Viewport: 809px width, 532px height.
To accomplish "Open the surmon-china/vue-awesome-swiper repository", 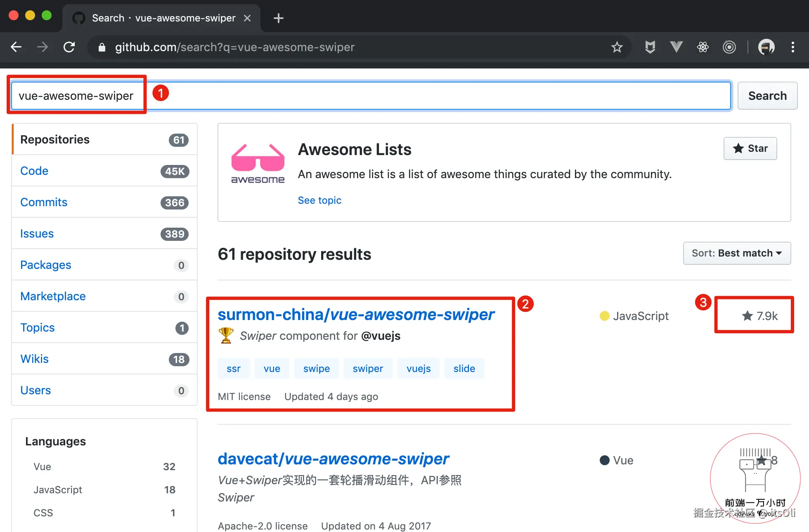I will (x=356, y=314).
